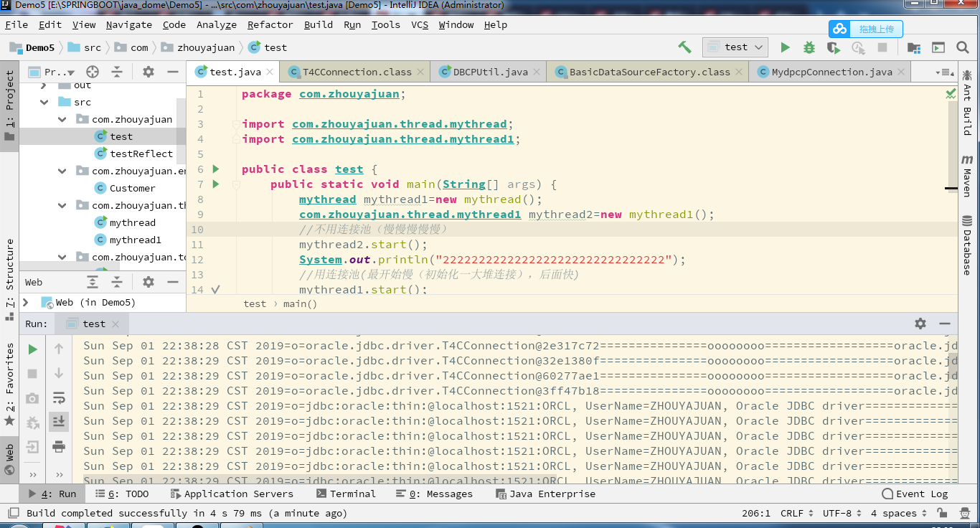Build the project with the hammer icon
980x528 pixels.
684,47
